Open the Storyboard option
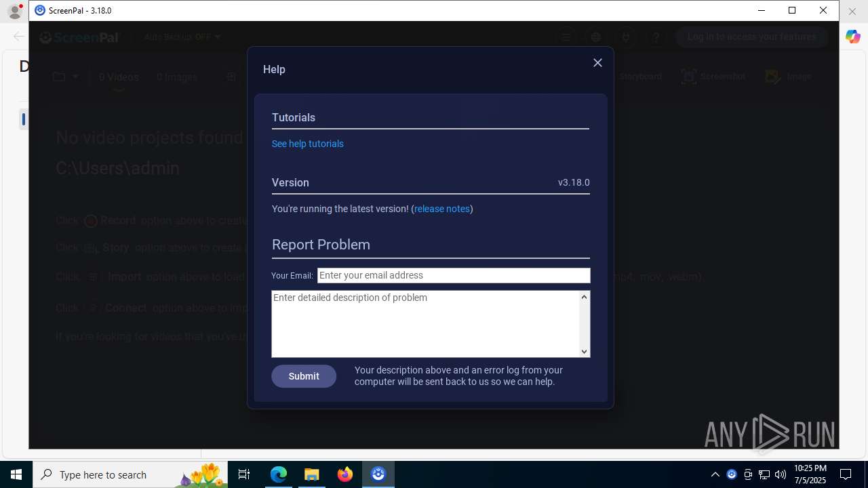Screen dimensions: 868x488 (x=639, y=77)
